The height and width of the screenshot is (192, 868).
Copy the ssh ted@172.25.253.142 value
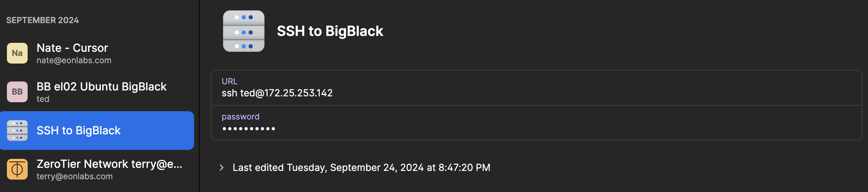click(x=277, y=93)
